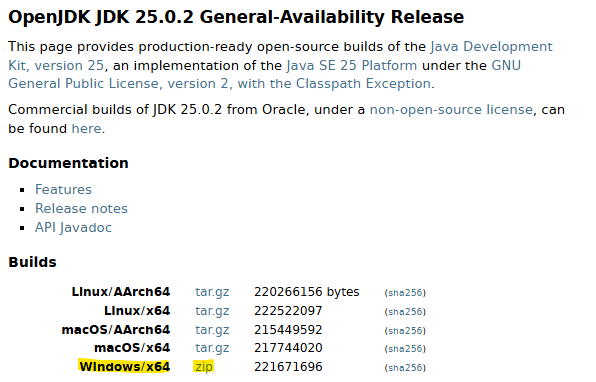Click the Windows/x64 platform label

coord(125,367)
